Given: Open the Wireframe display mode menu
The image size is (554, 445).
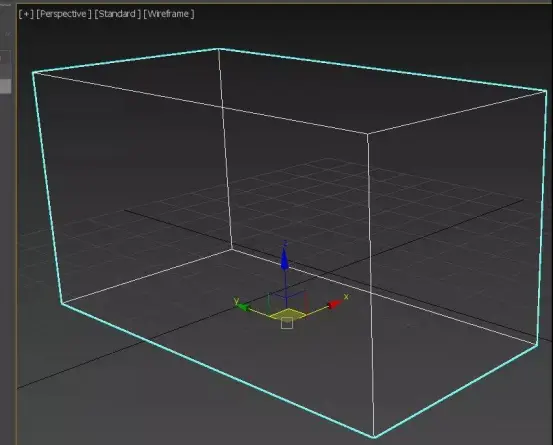Looking at the screenshot, I should tap(169, 14).
